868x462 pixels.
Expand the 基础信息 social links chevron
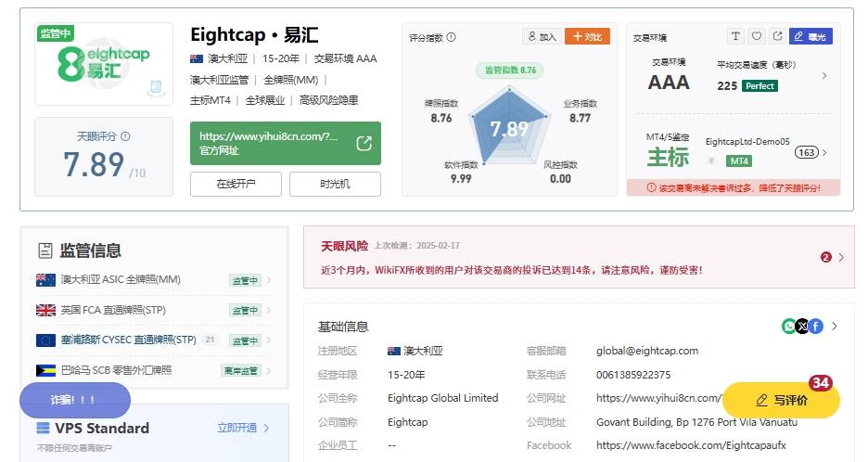[x=835, y=327]
